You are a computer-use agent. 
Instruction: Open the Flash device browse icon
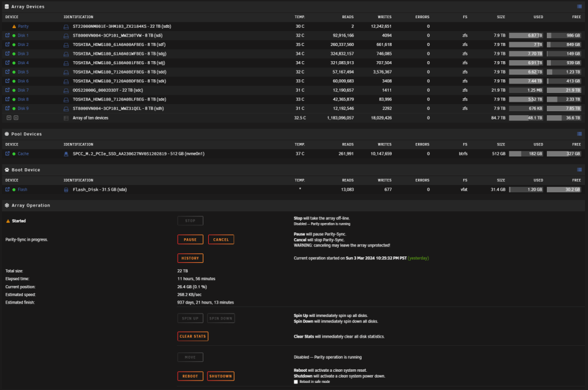pyautogui.click(x=7, y=189)
